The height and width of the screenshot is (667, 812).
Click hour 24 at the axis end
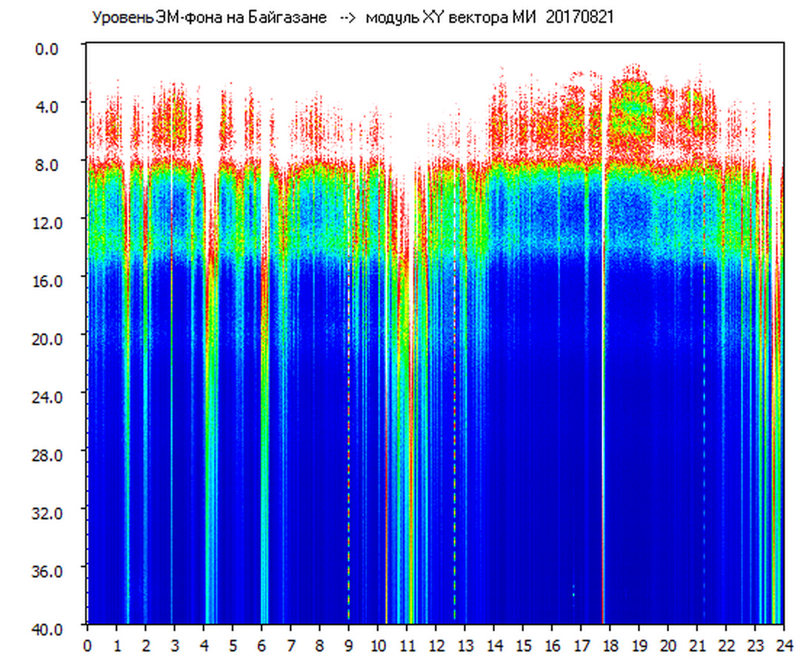(783, 644)
